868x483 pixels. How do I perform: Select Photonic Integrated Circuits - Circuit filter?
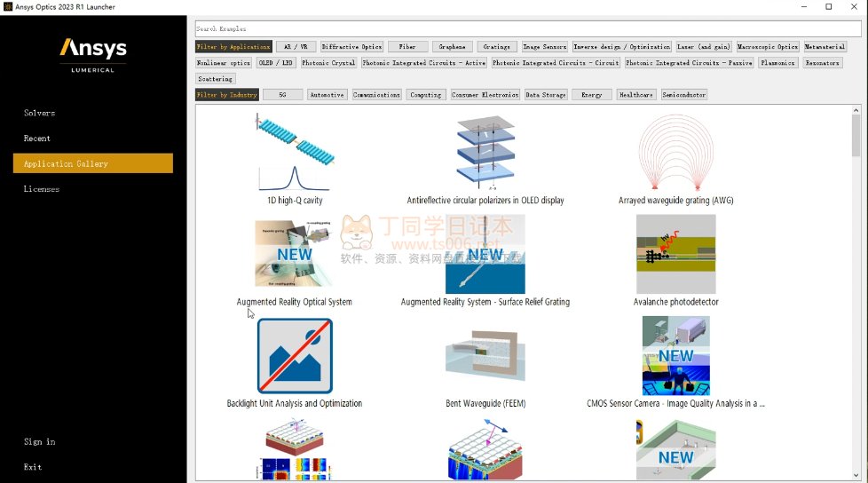(x=556, y=62)
